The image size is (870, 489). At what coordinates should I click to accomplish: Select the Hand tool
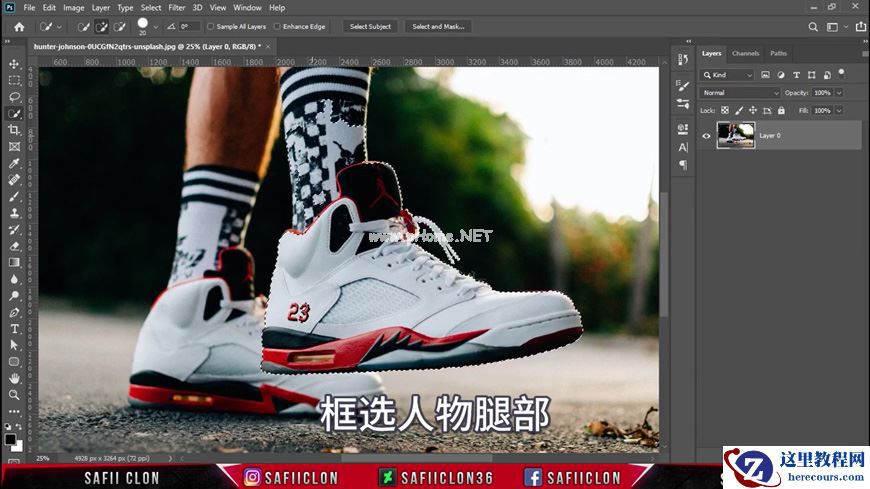[14, 379]
